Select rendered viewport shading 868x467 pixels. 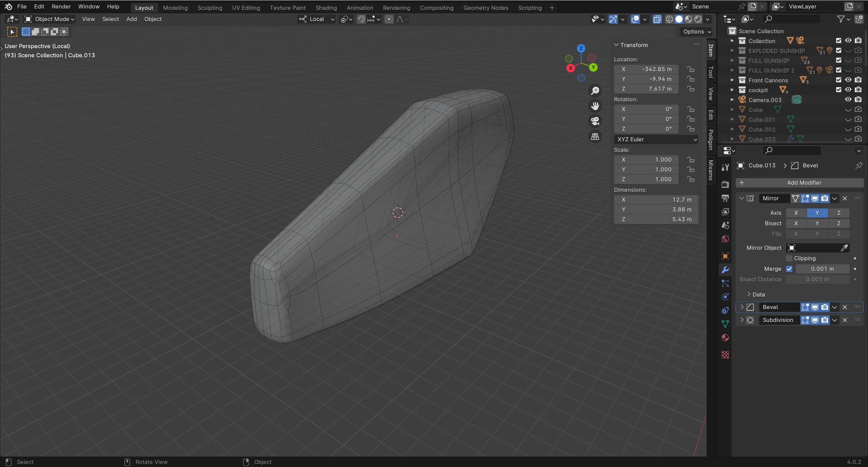click(x=698, y=19)
